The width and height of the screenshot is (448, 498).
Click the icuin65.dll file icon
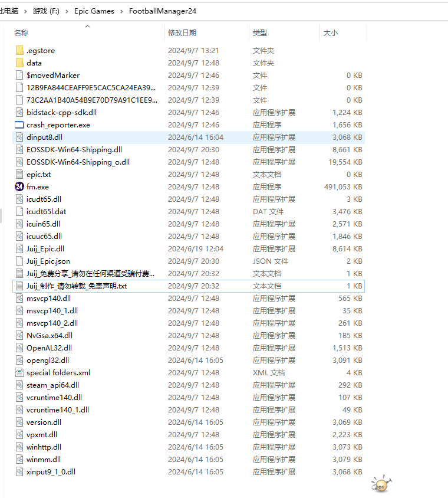19,224
